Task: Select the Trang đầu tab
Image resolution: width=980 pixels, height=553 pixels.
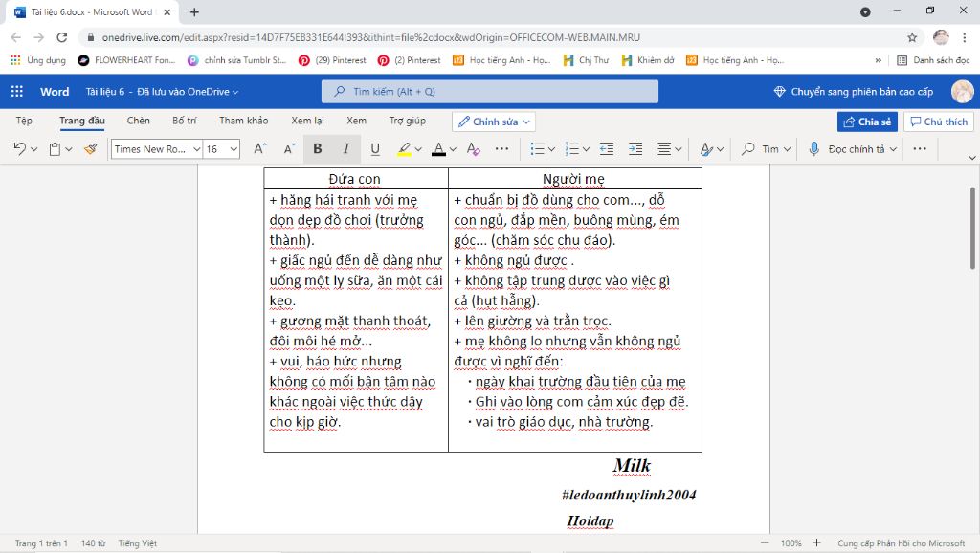Action: (82, 121)
